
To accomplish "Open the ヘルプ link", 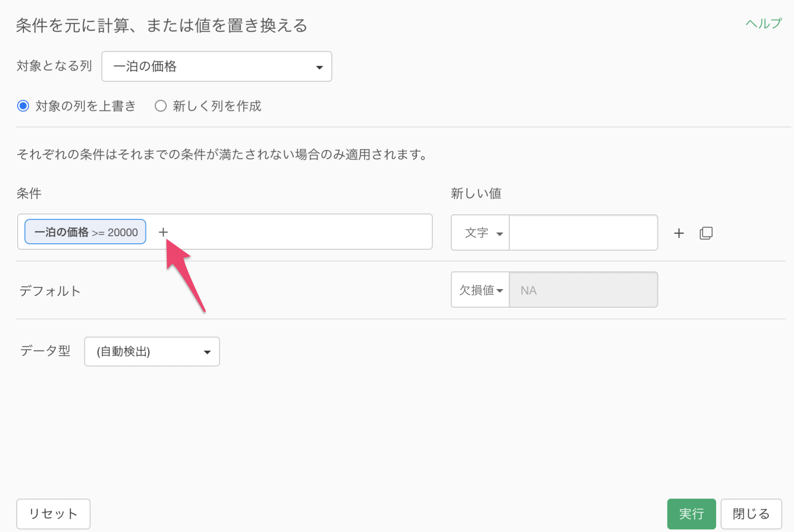I will pos(763,24).
